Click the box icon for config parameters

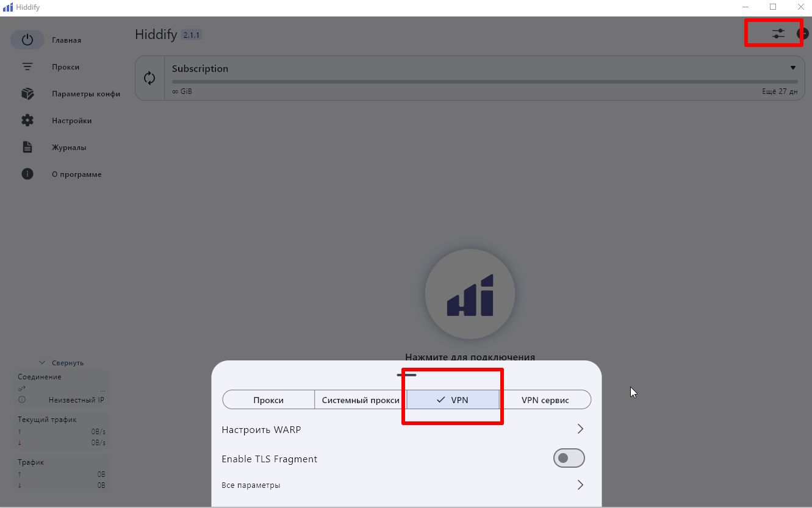(x=27, y=94)
